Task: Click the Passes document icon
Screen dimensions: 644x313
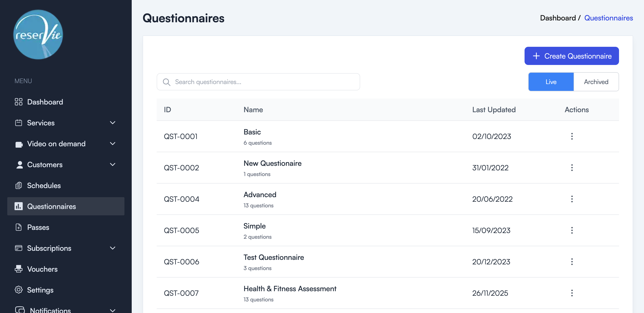Action: pos(18,227)
